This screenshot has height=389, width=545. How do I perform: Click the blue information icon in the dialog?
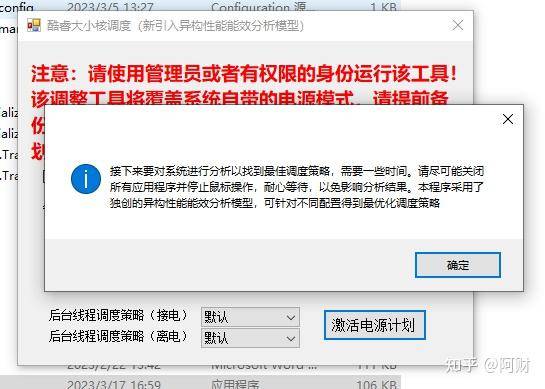(86, 179)
